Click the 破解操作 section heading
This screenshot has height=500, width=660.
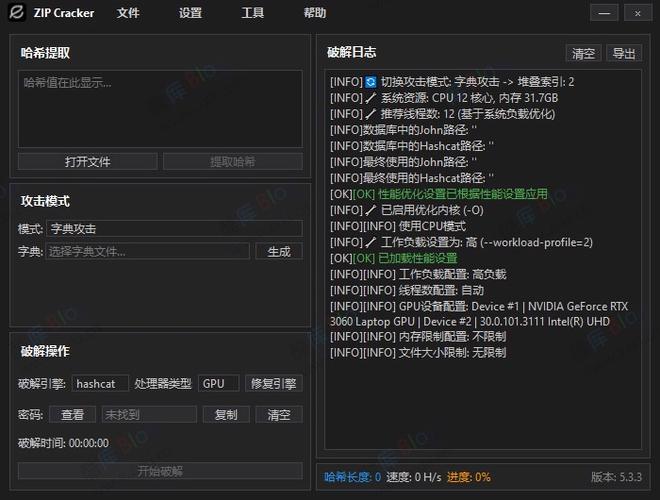click(x=45, y=351)
